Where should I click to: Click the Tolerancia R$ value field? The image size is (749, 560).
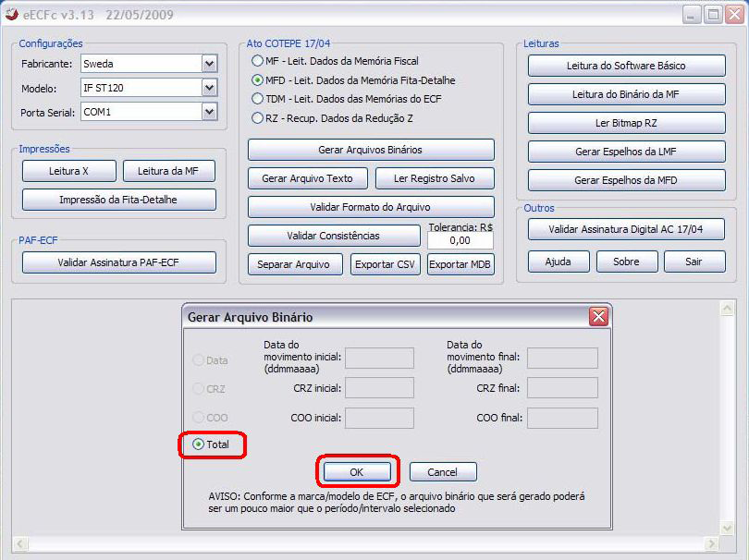click(460, 240)
